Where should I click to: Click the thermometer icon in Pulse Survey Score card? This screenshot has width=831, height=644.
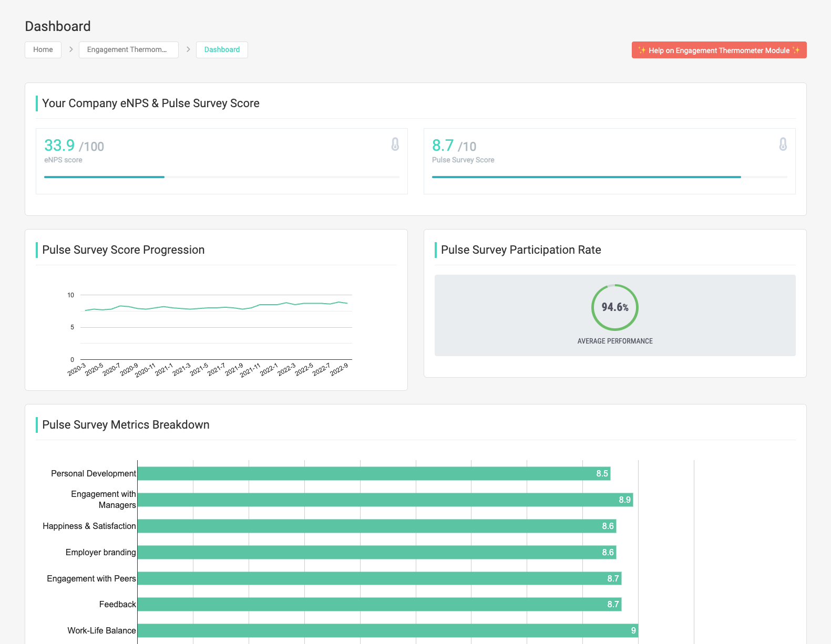point(783,144)
